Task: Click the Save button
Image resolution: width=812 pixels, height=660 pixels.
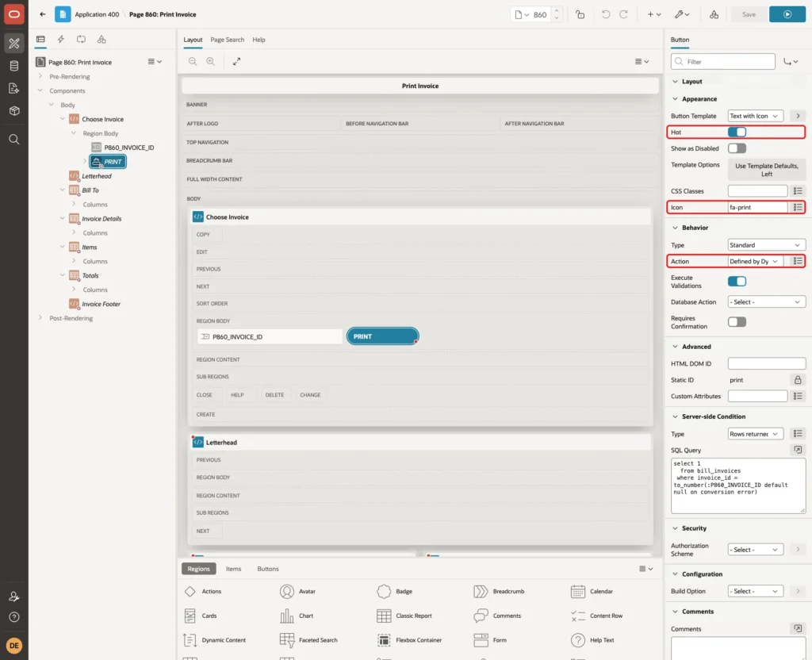Action: click(x=749, y=14)
